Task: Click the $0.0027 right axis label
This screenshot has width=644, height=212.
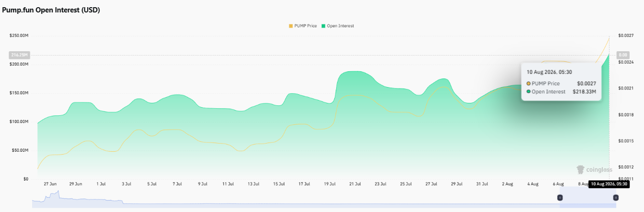Action: pos(626,35)
